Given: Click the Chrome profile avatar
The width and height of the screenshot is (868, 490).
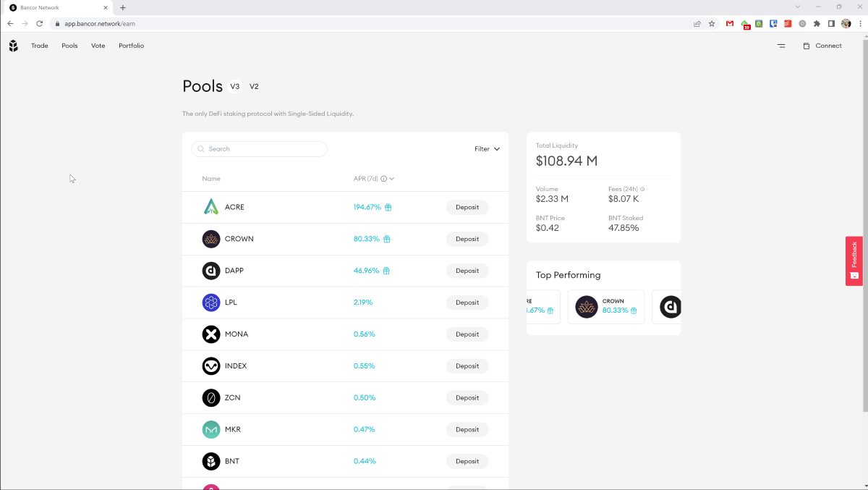Looking at the screenshot, I should click(846, 24).
